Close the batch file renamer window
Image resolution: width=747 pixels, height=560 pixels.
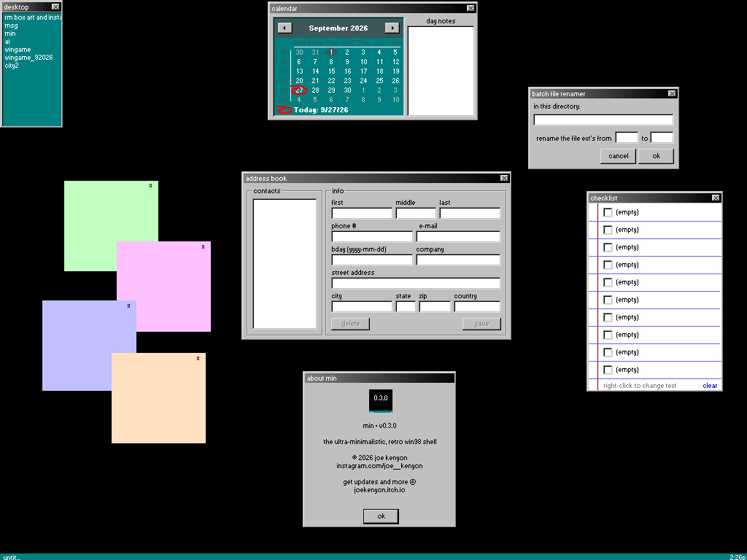tap(672, 94)
